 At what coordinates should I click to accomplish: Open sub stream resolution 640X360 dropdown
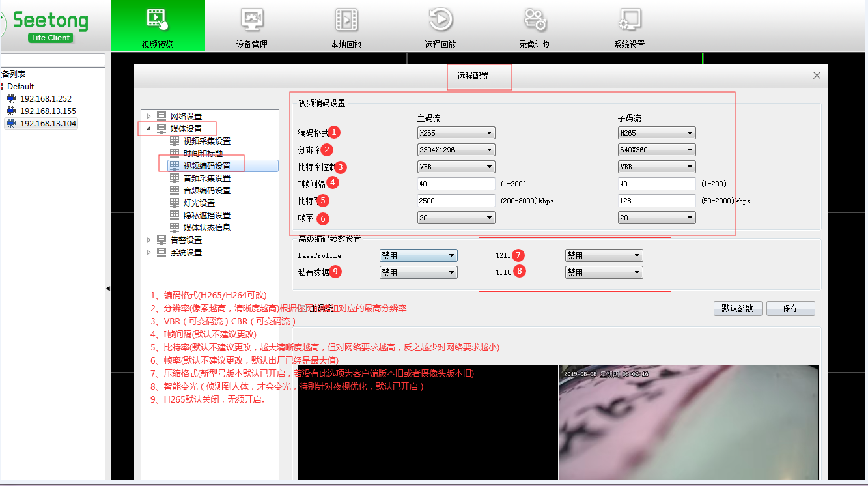tap(656, 150)
